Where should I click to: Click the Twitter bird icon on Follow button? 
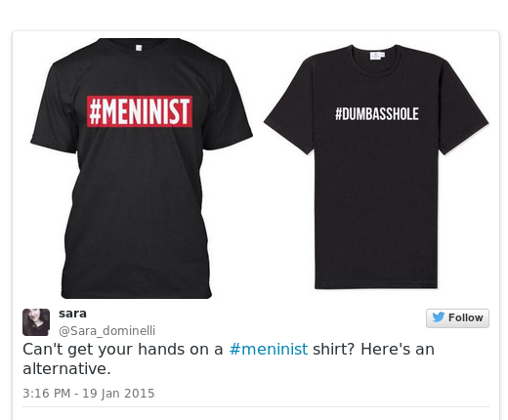pos(438,317)
